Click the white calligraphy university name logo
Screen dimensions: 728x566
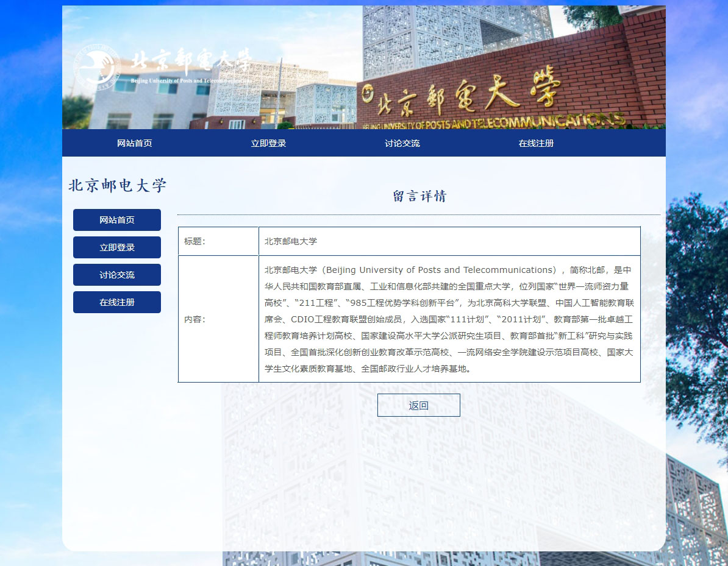point(191,63)
